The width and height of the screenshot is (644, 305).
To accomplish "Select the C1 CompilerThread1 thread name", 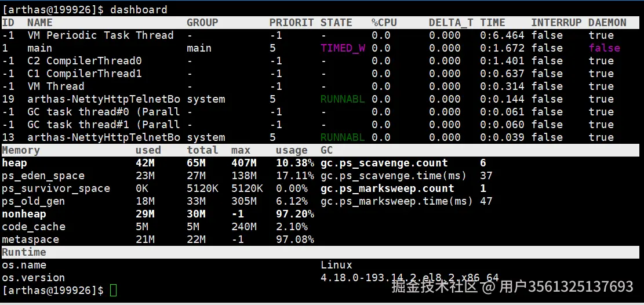I will (x=85, y=74).
